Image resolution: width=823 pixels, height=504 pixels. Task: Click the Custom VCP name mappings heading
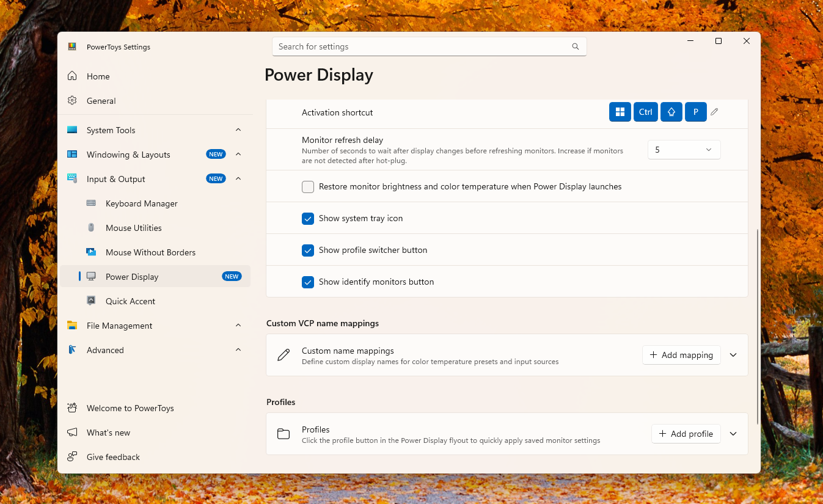tap(323, 323)
